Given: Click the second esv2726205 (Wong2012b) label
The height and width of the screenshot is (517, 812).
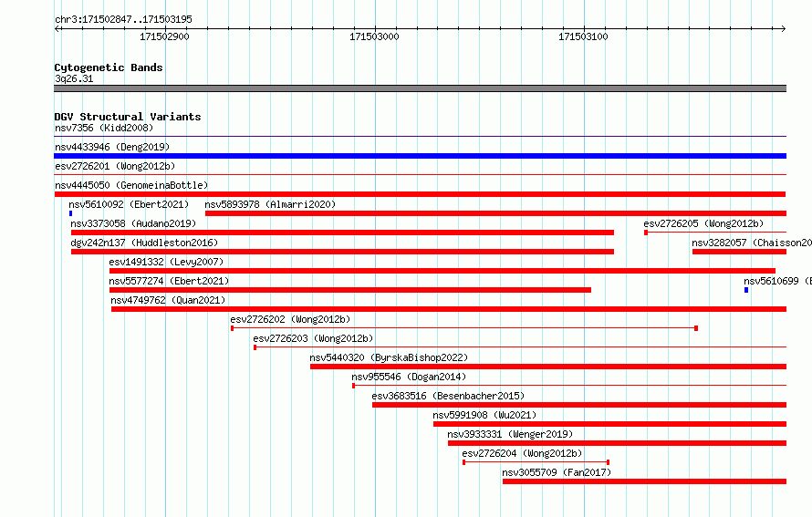Looking at the screenshot, I should (703, 223).
